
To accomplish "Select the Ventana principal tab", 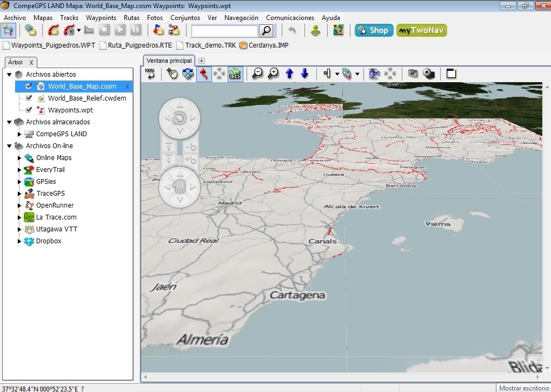I will [169, 61].
